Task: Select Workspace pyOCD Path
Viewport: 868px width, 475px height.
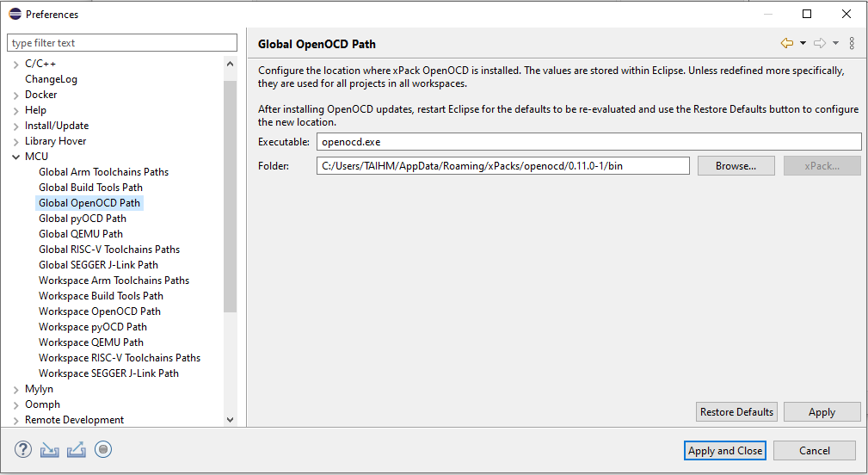Action: point(92,327)
